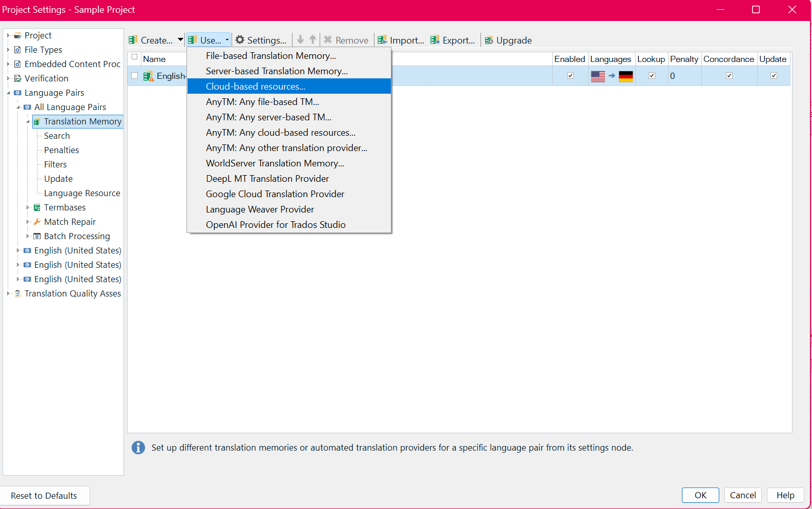The width and height of the screenshot is (812, 509).
Task: Choose DeepL MT Translation Provider
Action: [267, 179]
